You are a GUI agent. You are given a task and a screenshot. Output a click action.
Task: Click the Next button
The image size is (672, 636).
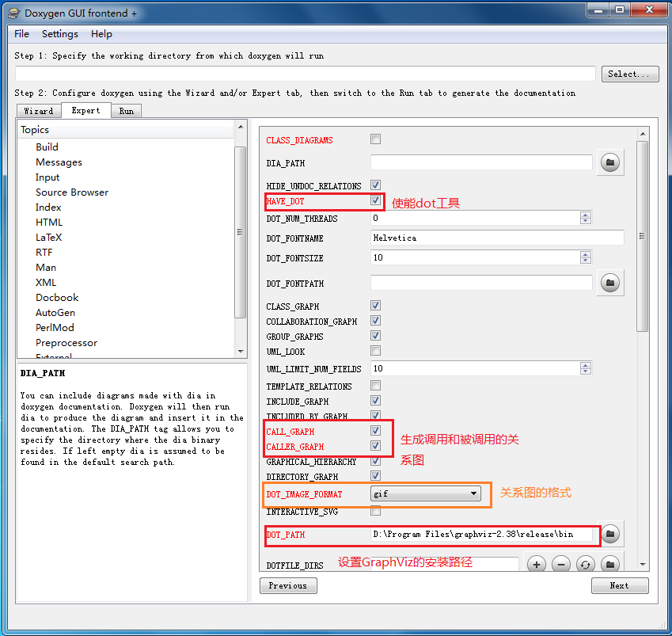click(620, 585)
